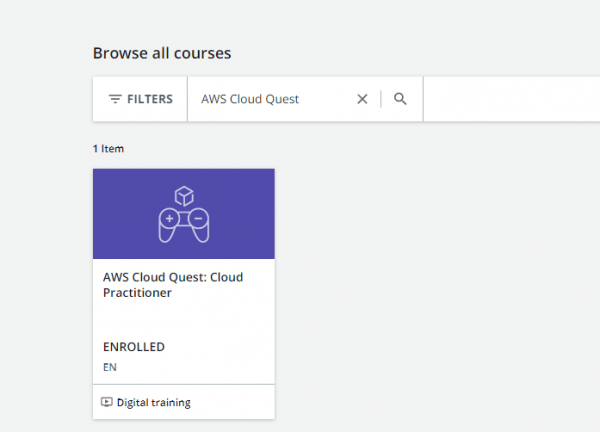The height and width of the screenshot is (432, 600).
Task: Click the minus symbol on the controller graphic
Action: [x=198, y=217]
